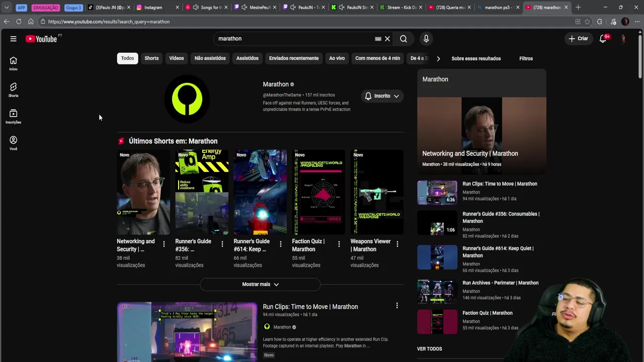Open Run Clips: Time to Move title link
644x362 pixels.
(x=310, y=307)
